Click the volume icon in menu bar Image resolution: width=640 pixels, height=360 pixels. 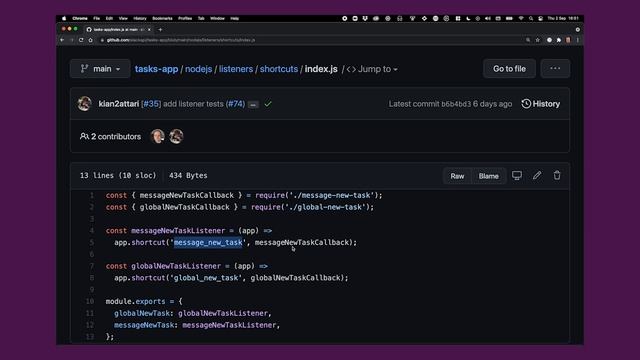488,18
